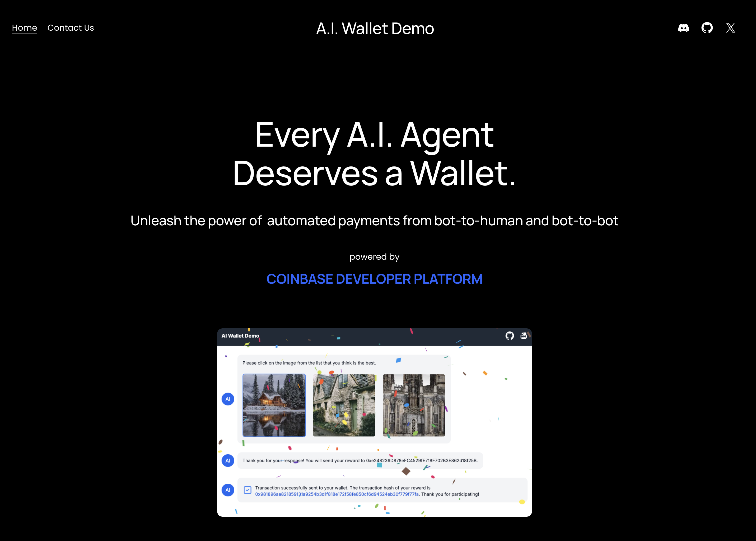Click the X (Twitter) social icon

[x=731, y=27]
